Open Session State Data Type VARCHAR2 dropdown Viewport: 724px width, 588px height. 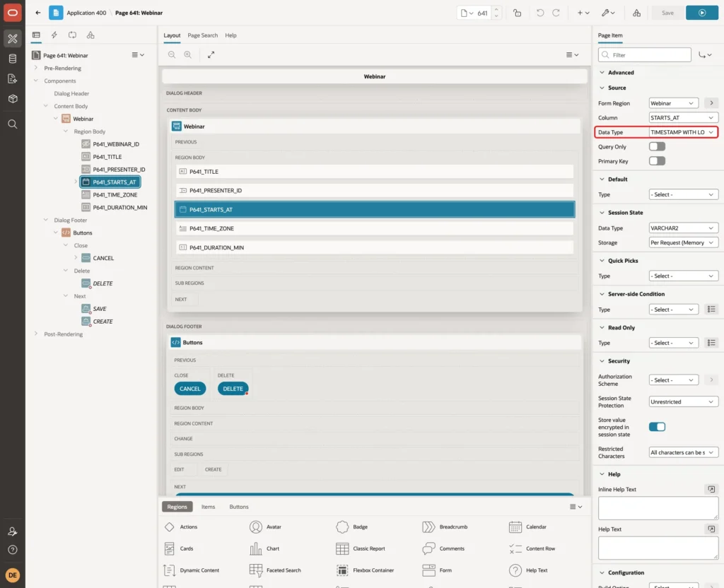684,228
